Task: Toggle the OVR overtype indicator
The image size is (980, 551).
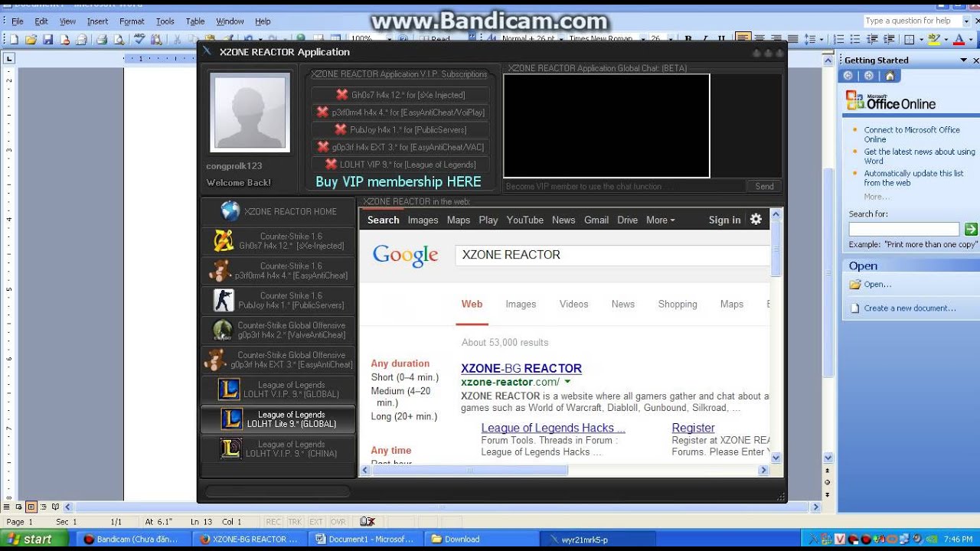Action: (x=338, y=522)
